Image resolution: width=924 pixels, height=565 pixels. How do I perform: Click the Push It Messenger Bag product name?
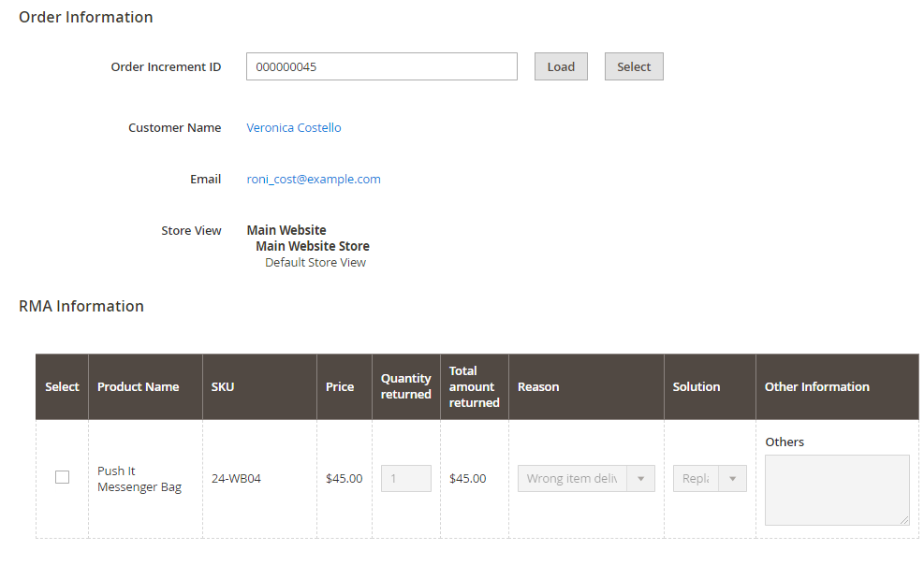(x=139, y=479)
